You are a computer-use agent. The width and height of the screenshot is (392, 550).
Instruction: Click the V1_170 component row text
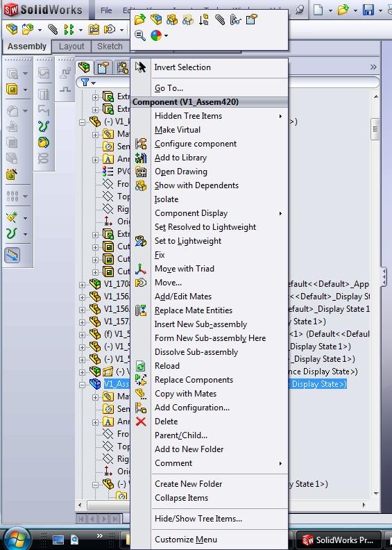coord(117,284)
